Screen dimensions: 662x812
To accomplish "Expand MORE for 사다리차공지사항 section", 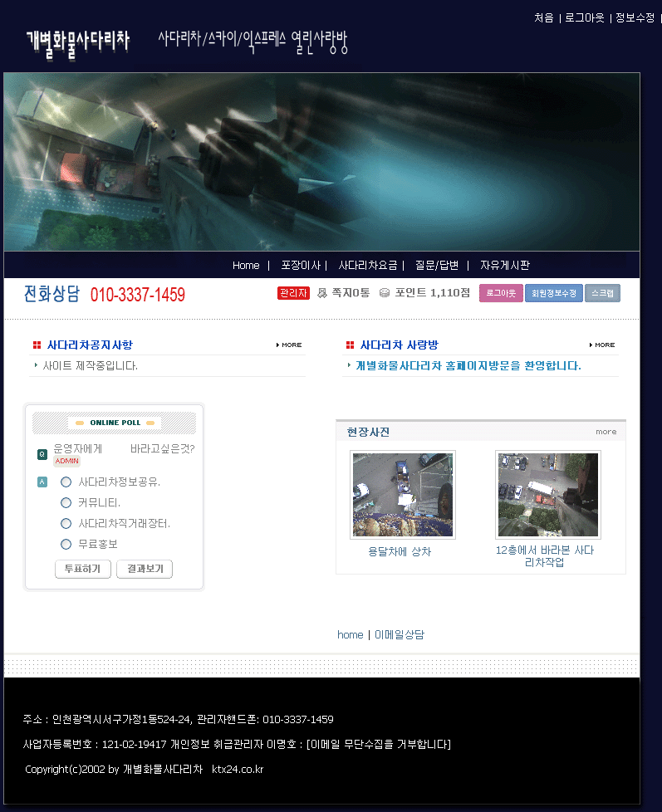I will [x=289, y=345].
